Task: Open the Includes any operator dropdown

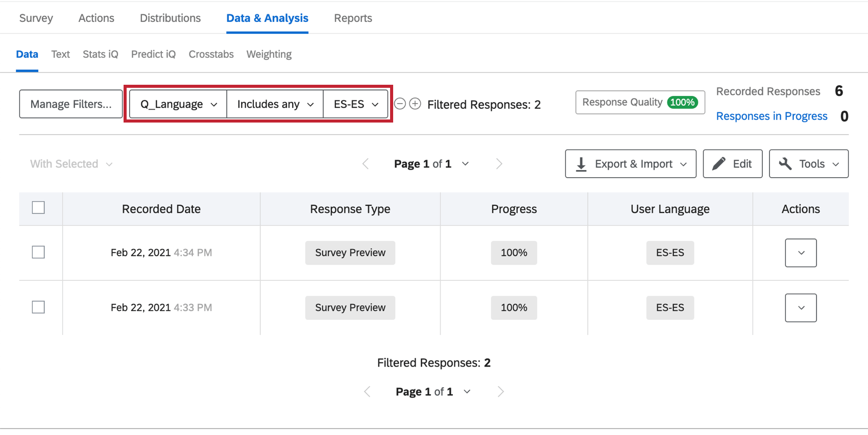Action: (x=275, y=104)
